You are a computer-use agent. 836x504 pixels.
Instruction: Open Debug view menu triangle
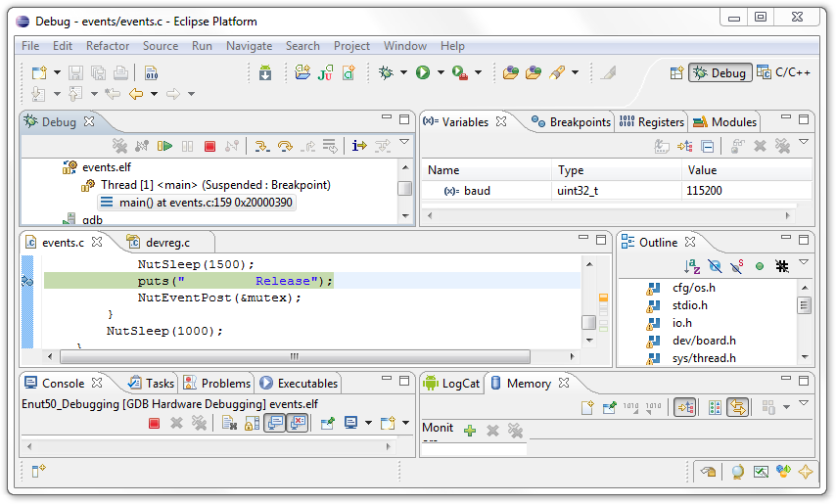[x=404, y=142]
